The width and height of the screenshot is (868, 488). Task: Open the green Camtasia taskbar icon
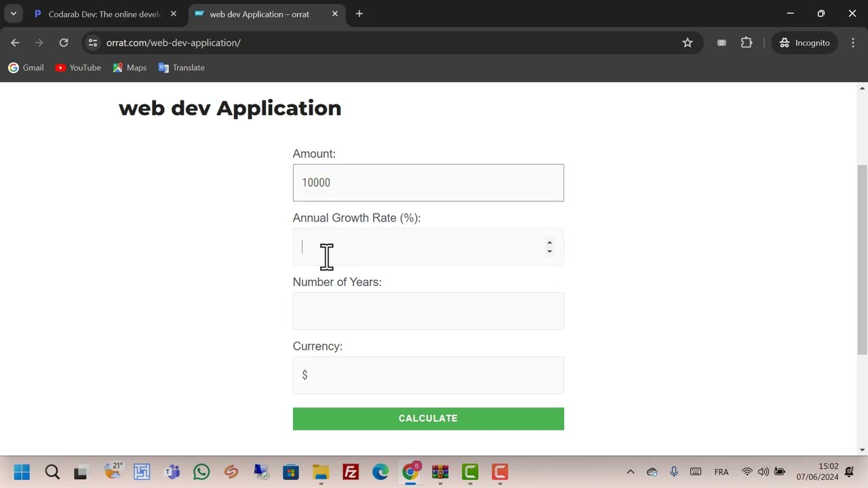tap(470, 472)
